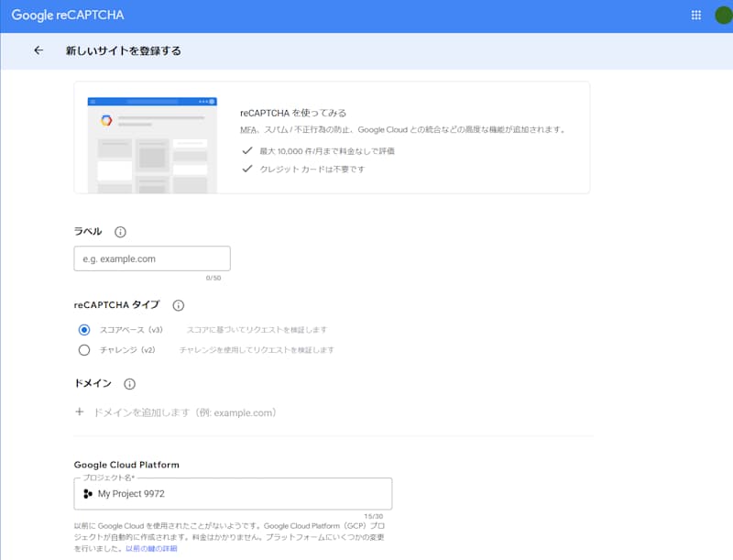Click the チャレンジを使用してリクエストを検証します description
The width and height of the screenshot is (733, 560).
click(x=257, y=350)
